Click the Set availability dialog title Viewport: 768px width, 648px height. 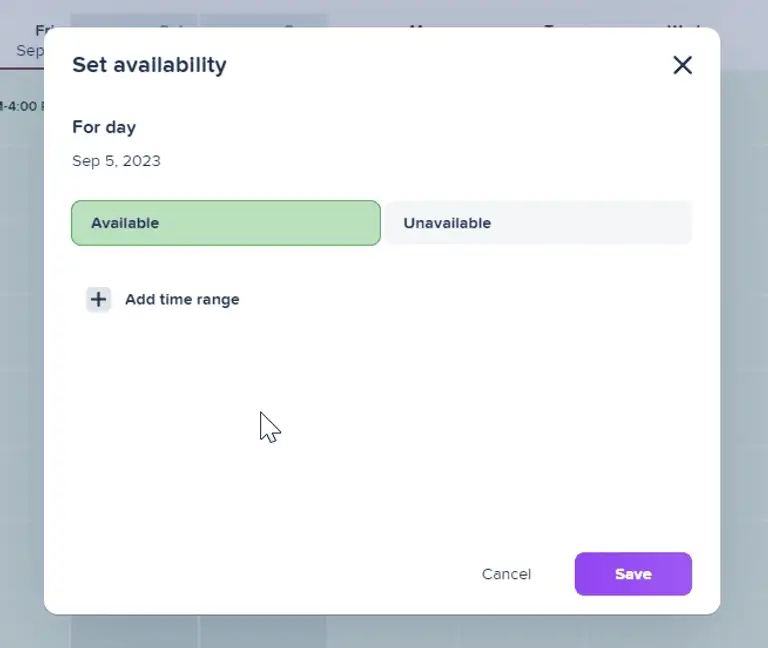pos(149,65)
